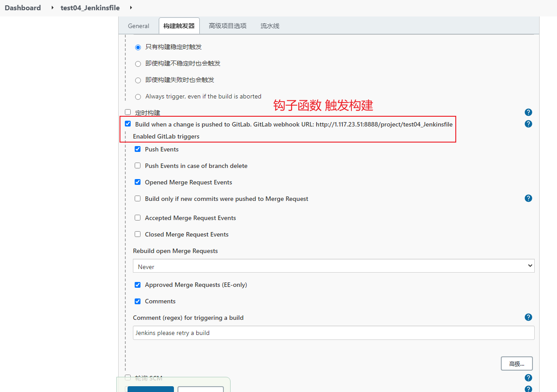Enable the 定时构建 checkbox
This screenshot has width=557, height=392.
coord(128,112)
